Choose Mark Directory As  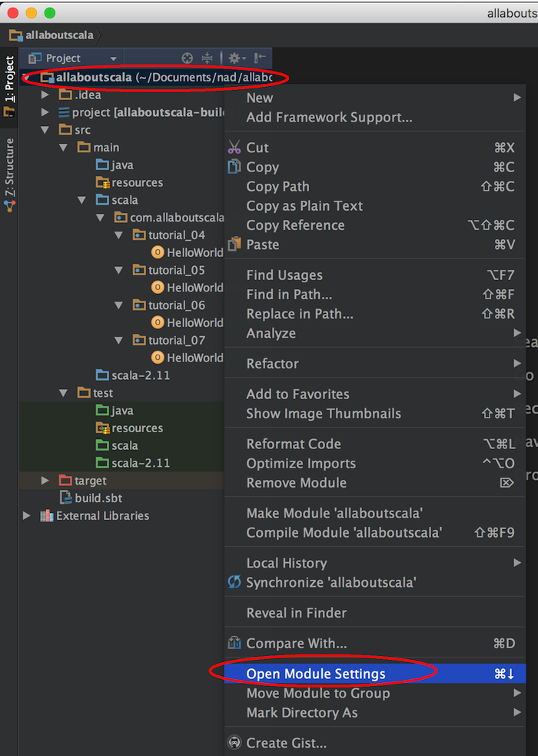375,712
